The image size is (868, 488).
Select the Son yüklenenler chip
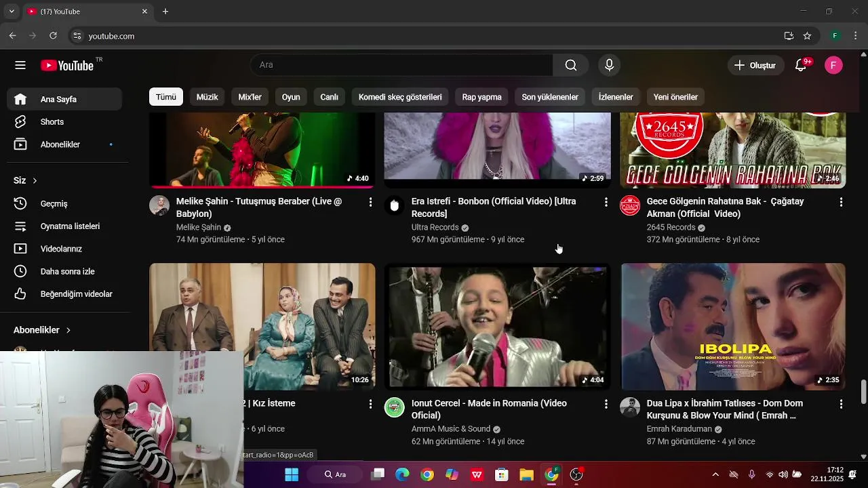pos(550,97)
